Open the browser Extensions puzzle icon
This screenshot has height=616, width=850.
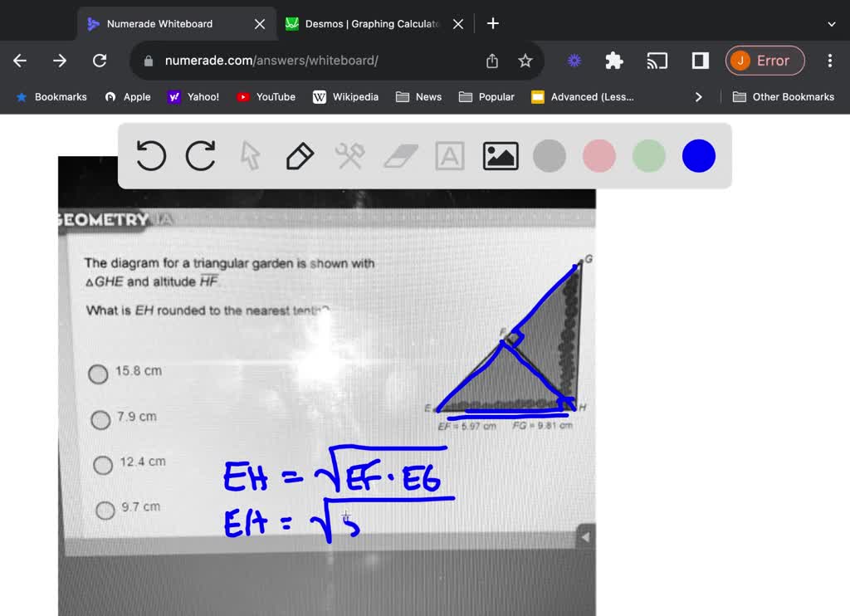(613, 61)
